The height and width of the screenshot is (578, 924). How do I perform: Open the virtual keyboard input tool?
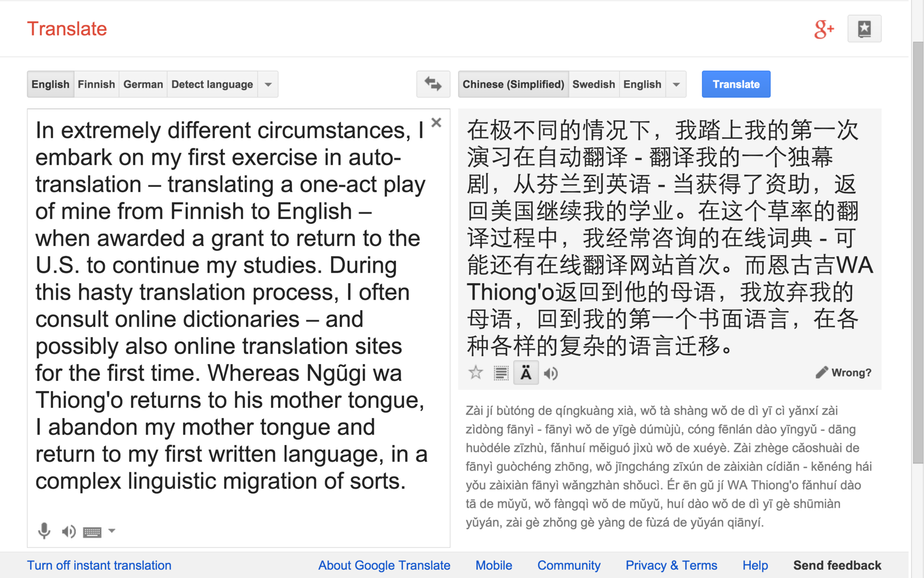click(x=92, y=532)
